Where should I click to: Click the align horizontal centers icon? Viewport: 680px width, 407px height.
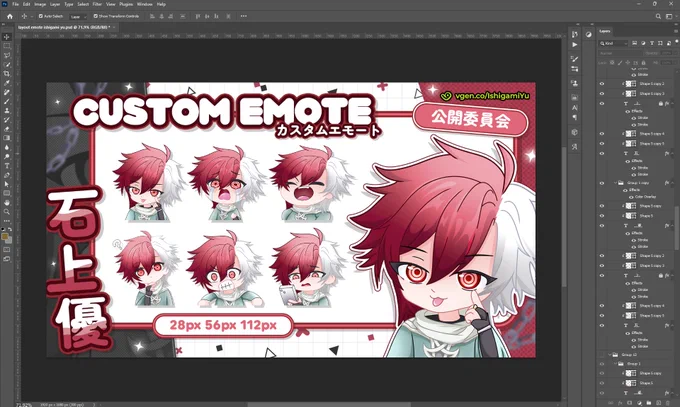point(161,16)
